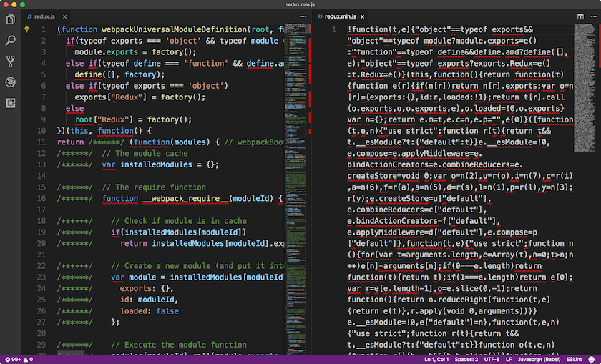Screen dimensions: 601x364
Task: Close the redux.min.js tab
Action: coord(362,16)
